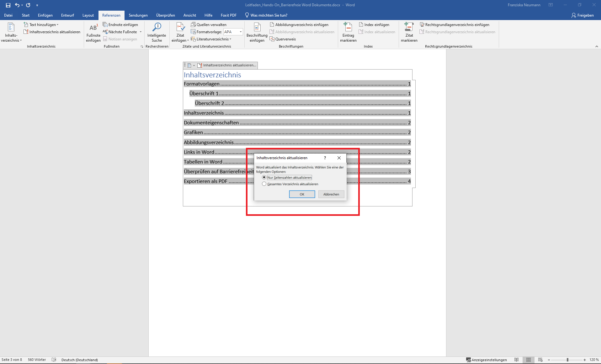
Task: Click the Was möchten Sie tun search field
Action: (269, 15)
